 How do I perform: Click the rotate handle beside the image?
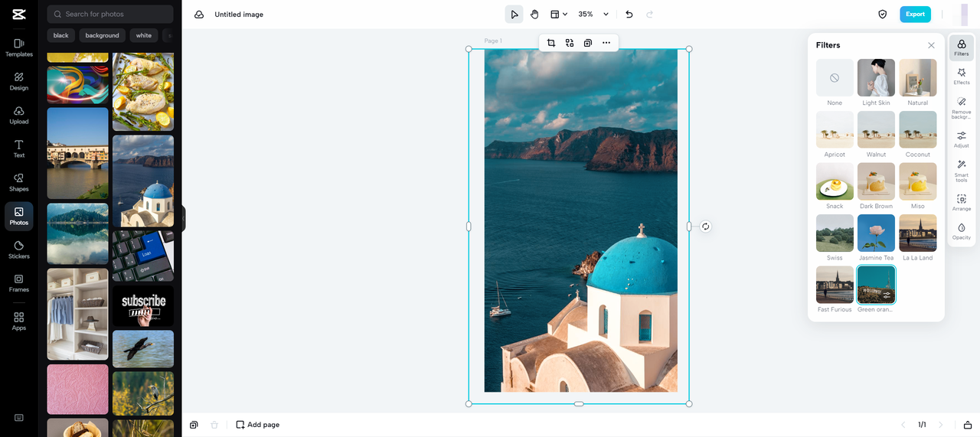pos(705,227)
